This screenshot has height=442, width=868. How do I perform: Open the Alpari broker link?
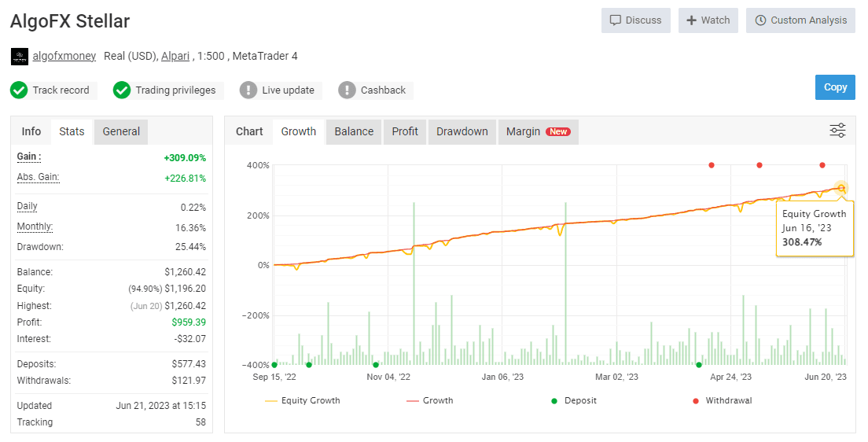point(175,56)
